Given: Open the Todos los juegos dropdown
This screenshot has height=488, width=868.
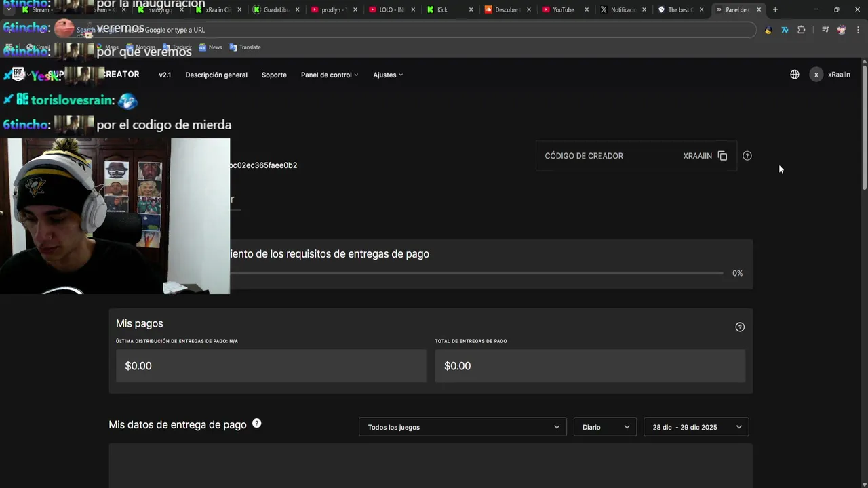Looking at the screenshot, I should click(462, 427).
